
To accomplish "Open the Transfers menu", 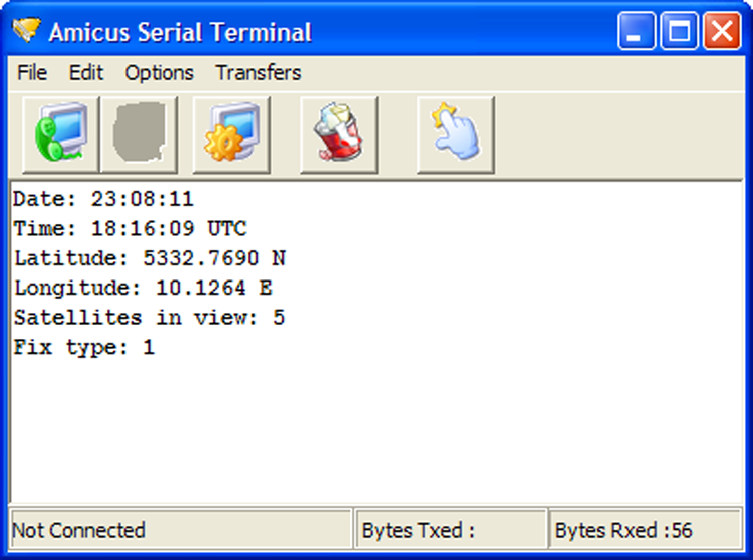I will point(259,73).
